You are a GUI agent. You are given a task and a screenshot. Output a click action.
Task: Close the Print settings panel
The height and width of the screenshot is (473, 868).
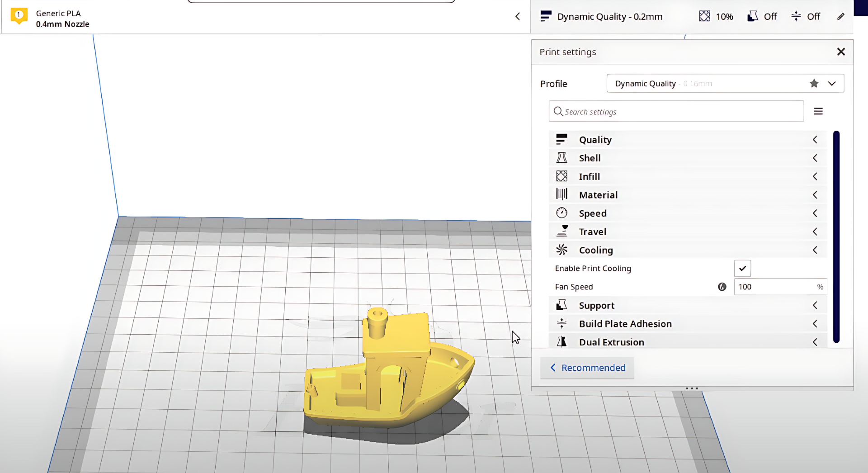[840, 52]
